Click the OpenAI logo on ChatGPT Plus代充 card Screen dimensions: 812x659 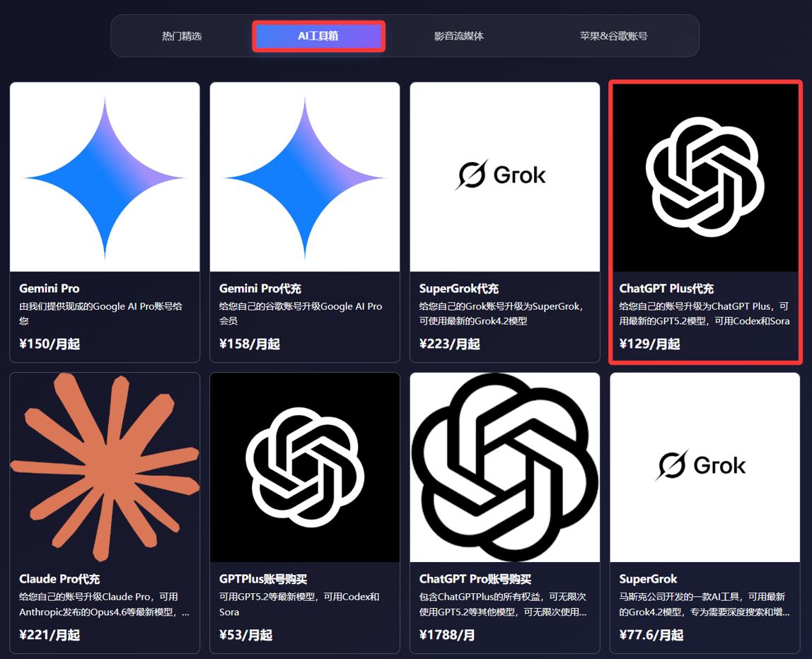(704, 177)
